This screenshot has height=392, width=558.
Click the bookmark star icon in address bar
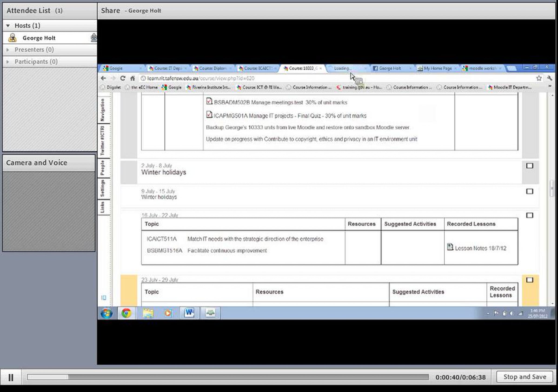[539, 78]
